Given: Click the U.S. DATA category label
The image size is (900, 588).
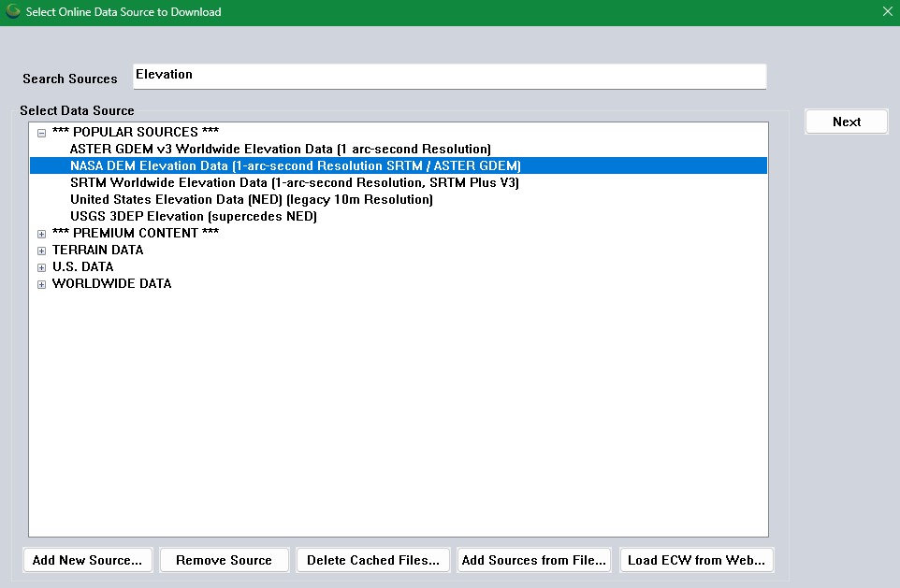Looking at the screenshot, I should pyautogui.click(x=82, y=266).
